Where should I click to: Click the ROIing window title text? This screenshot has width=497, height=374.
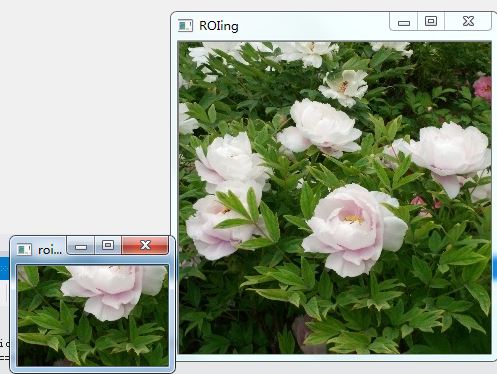219,26
